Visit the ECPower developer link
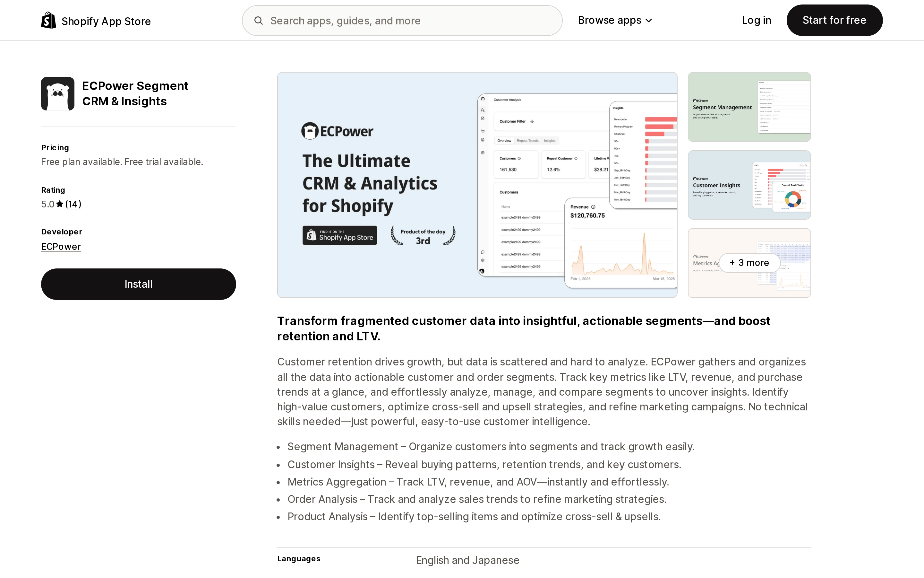924x578 pixels. [x=61, y=247]
